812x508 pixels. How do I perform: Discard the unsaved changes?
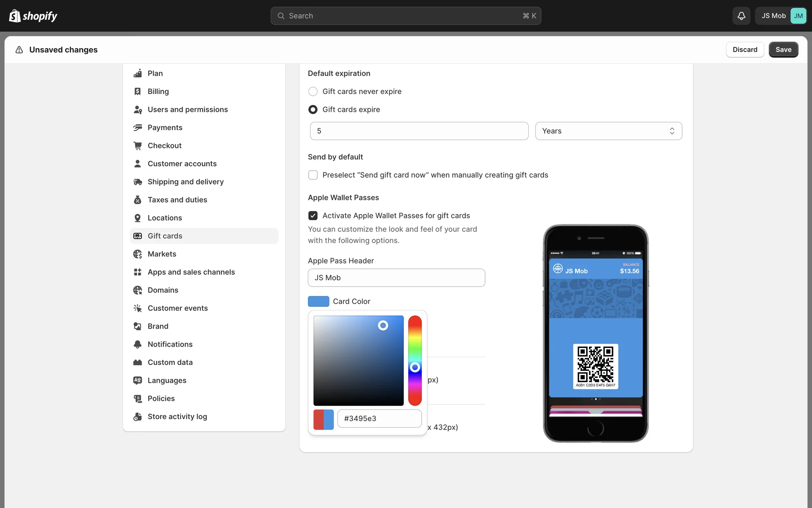tap(744, 50)
